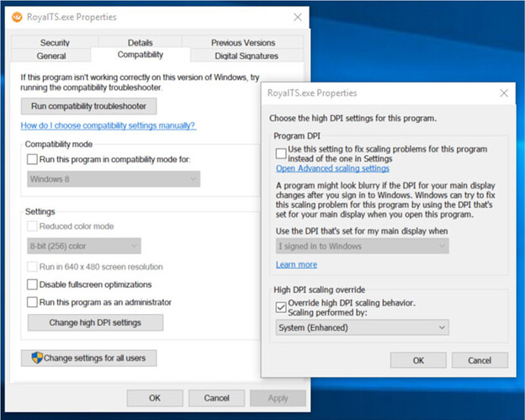This screenshot has width=525, height=420.
Task: Check Disable fullscreen optimizations
Action: [33, 284]
